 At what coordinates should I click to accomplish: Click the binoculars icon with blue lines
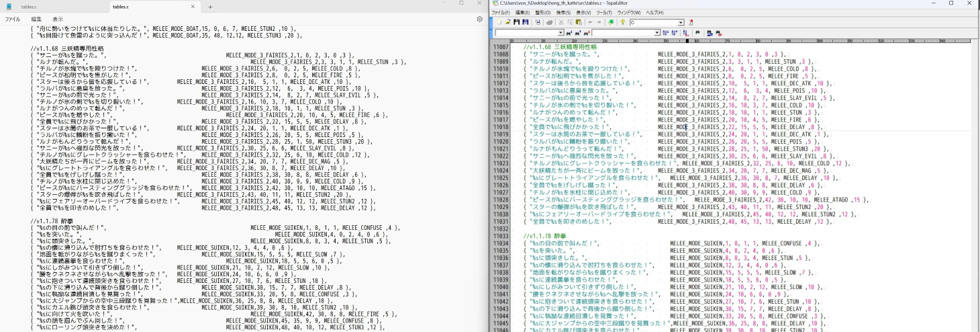coord(709,33)
